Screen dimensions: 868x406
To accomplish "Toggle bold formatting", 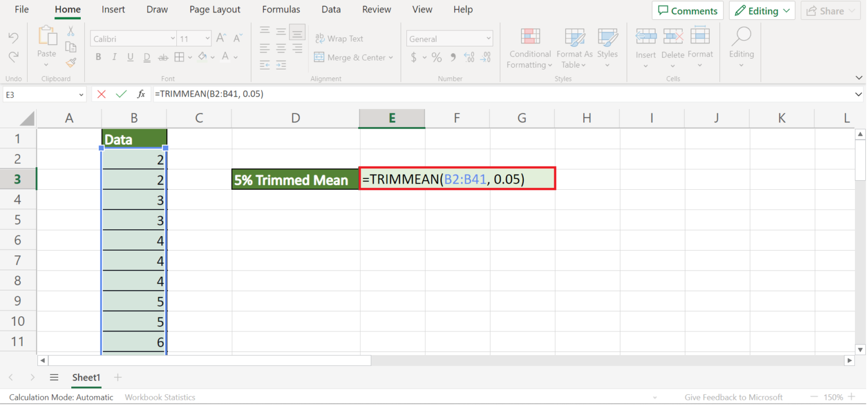I will pos(98,56).
